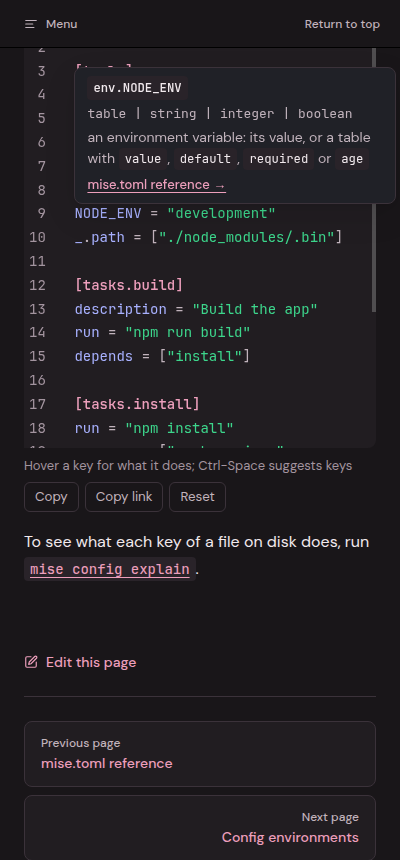Click the 'default' code chip in tooltip

click(x=206, y=159)
